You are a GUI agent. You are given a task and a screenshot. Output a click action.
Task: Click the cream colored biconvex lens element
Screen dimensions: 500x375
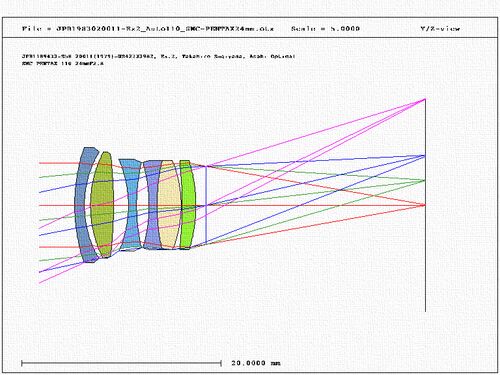pos(169,205)
